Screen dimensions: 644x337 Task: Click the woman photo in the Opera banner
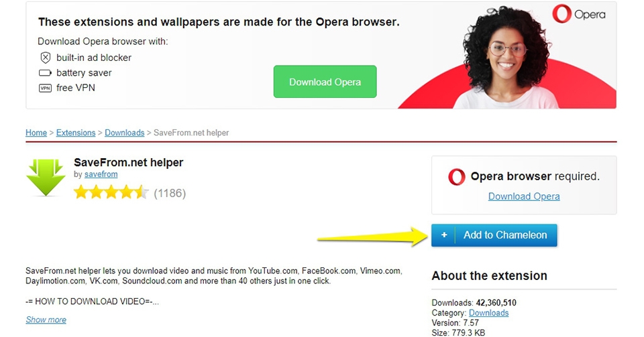pos(508,58)
